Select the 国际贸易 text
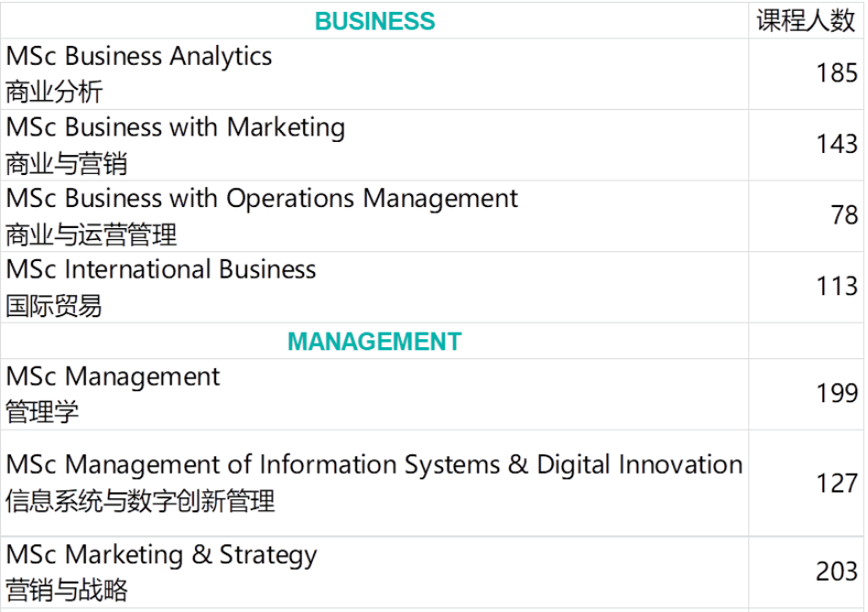This screenshot has width=868, height=612. coord(55,306)
